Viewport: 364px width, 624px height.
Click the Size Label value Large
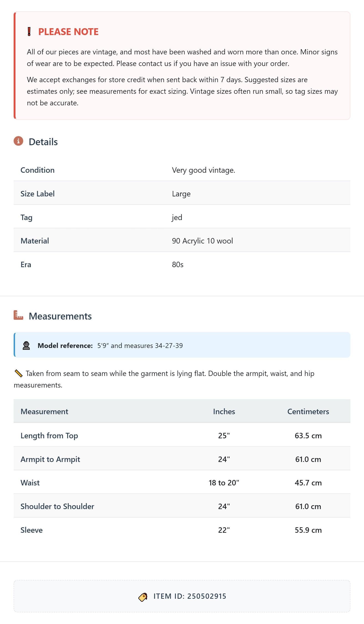181,194
